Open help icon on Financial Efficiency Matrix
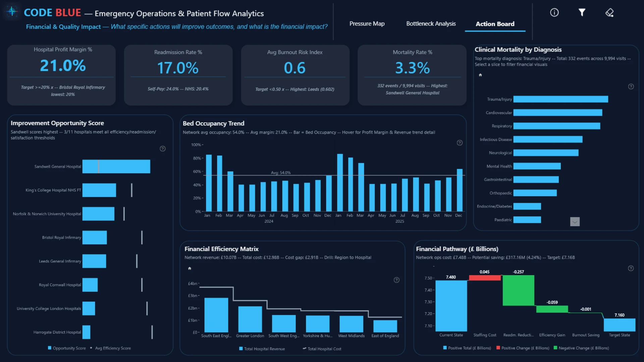The image size is (644, 362). [x=396, y=280]
